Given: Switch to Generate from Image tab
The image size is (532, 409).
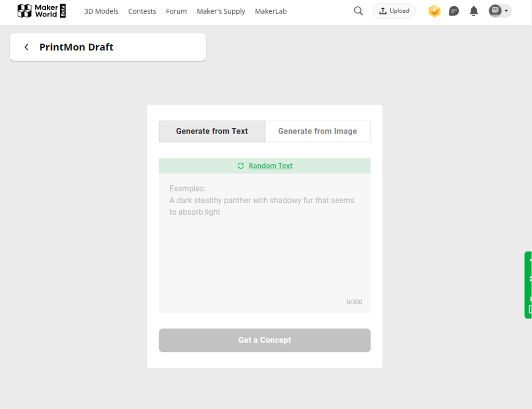Looking at the screenshot, I should coord(317,131).
